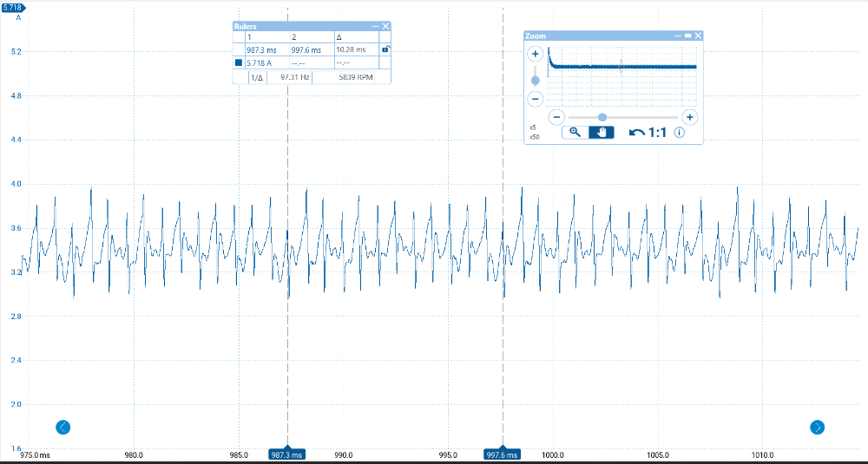Select the magnifier zoom tool
The width and height of the screenshot is (868, 464).
(575, 133)
